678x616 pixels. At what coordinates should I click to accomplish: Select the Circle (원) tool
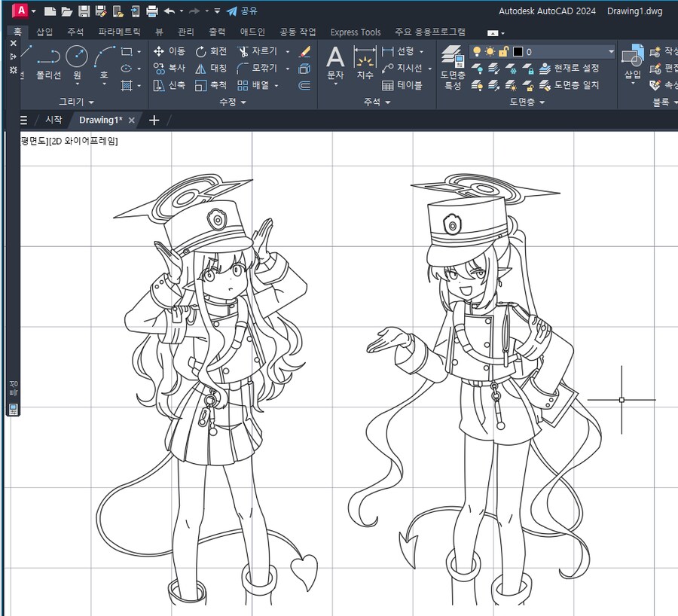click(77, 63)
